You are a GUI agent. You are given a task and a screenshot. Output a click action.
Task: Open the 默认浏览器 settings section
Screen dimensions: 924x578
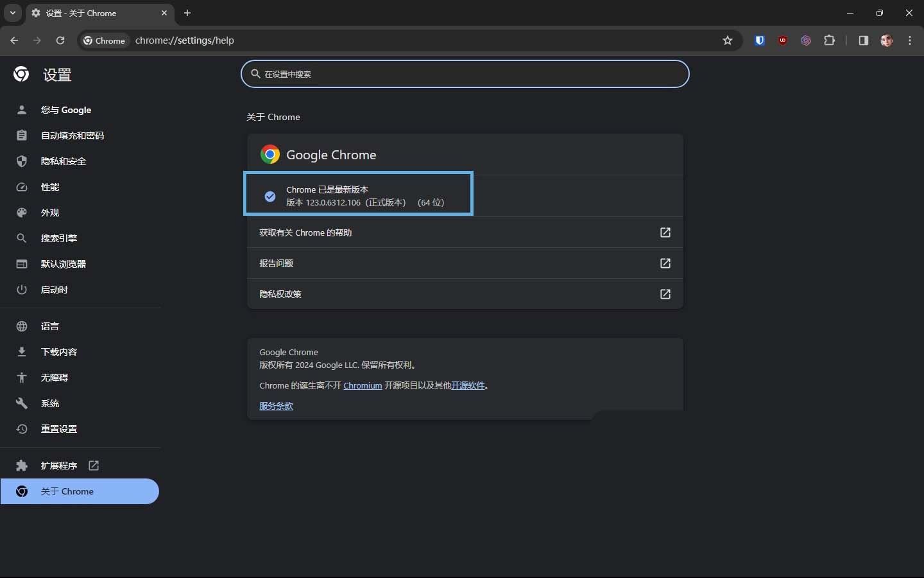(80, 264)
